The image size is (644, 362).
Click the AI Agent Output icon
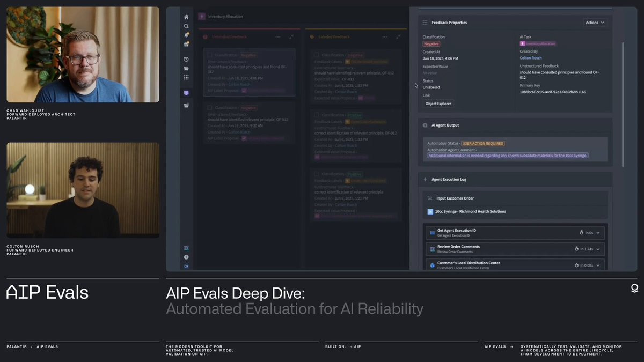(x=425, y=125)
